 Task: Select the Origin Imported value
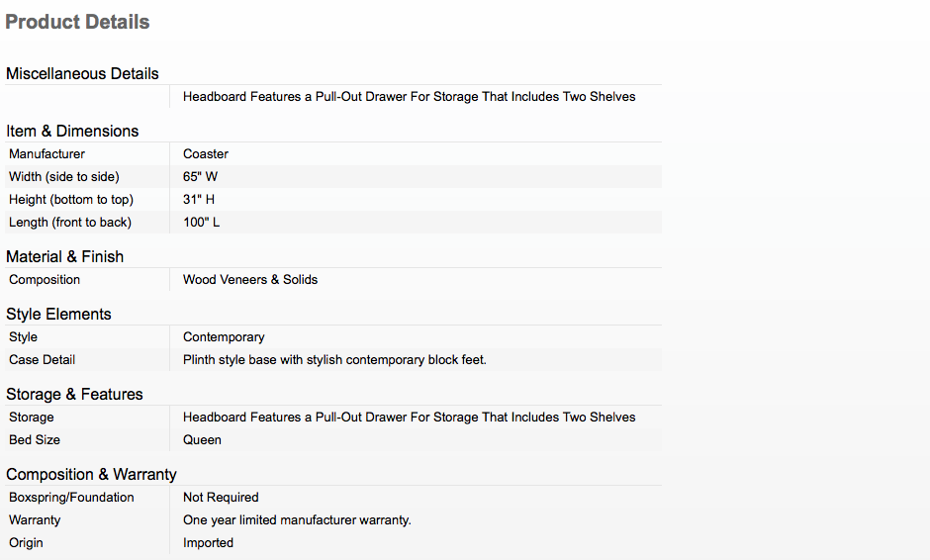point(208,543)
